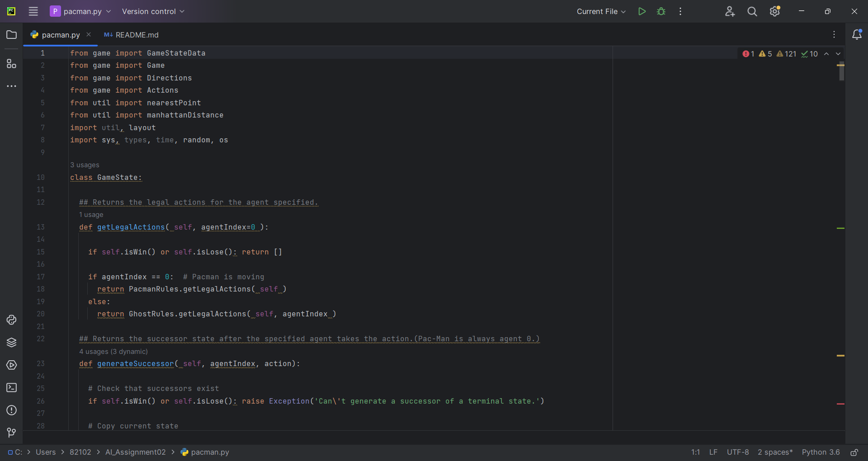The height and width of the screenshot is (461, 868).
Task: Click the Exception call on line 26
Action: pos(289,401)
